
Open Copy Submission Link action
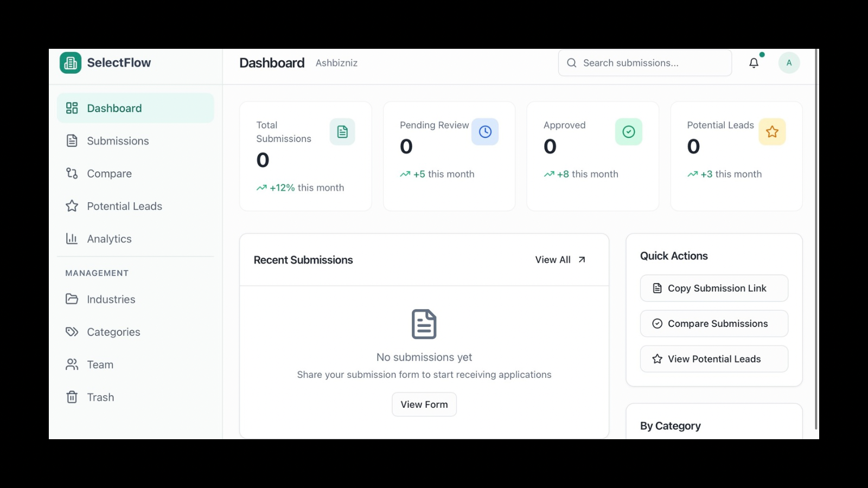(714, 288)
